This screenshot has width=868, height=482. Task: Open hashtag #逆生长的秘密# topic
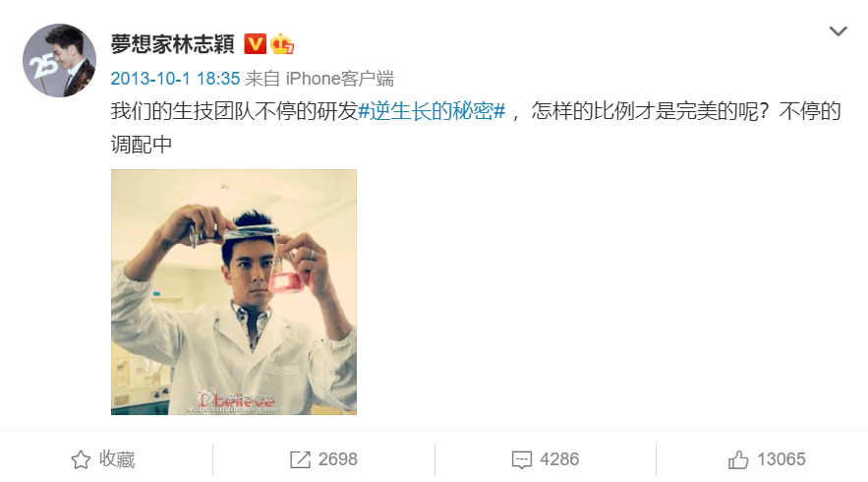(432, 111)
